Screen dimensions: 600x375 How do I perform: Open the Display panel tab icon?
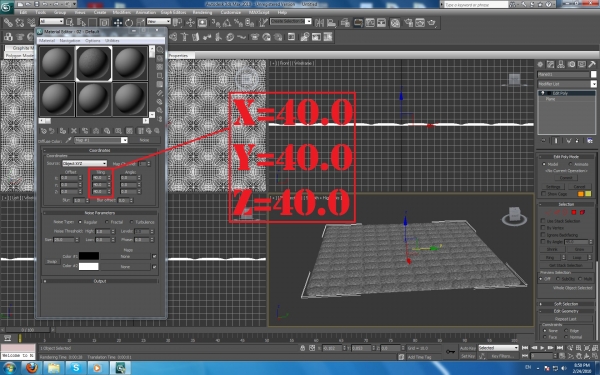pyautogui.click(x=582, y=64)
